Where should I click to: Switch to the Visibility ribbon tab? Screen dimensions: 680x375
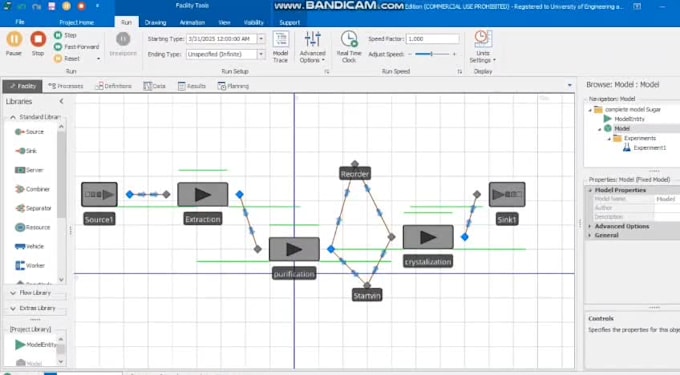[254, 22]
